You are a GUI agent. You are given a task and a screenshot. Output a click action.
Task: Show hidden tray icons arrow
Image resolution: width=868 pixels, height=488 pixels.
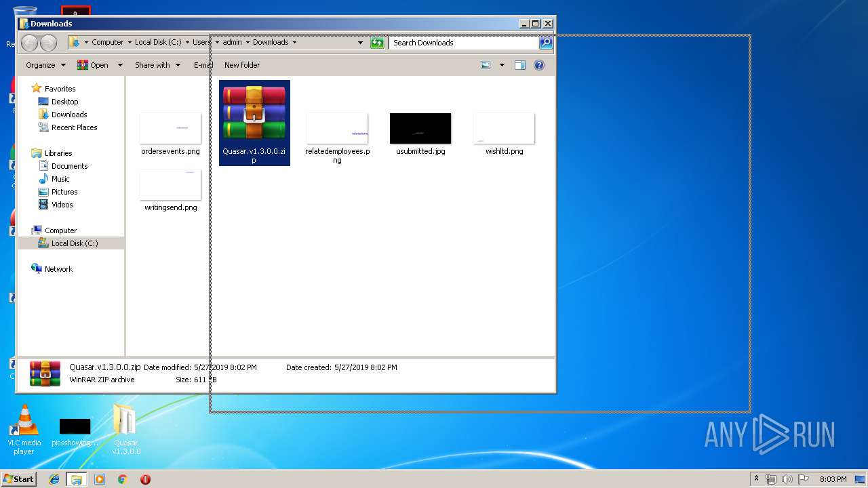click(x=757, y=479)
